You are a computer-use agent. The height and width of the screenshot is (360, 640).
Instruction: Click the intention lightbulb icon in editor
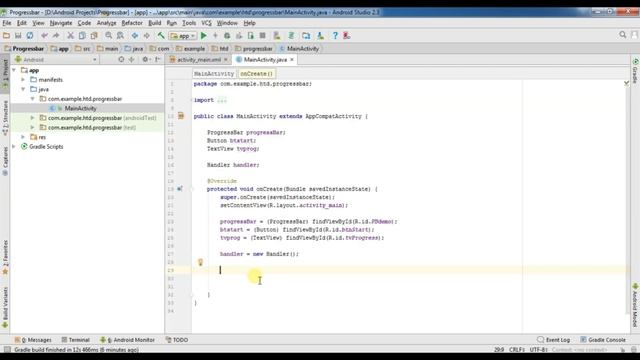(200, 262)
